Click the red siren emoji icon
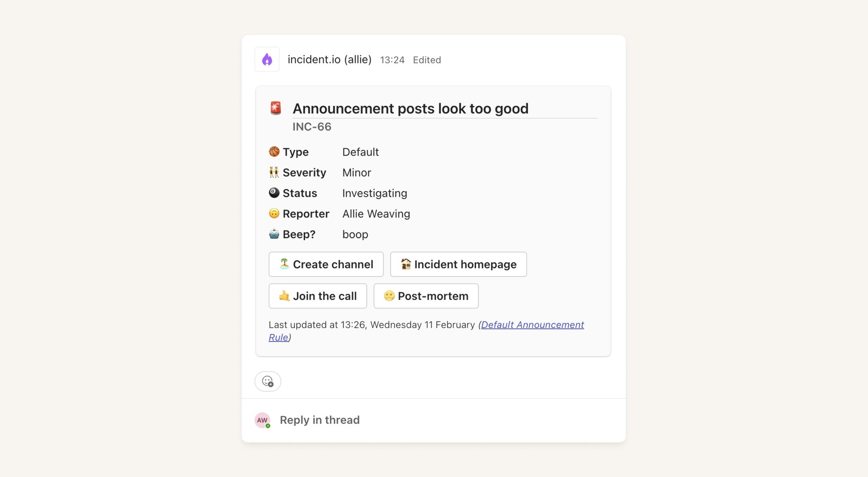Viewport: 868px width, 477px height. click(276, 108)
